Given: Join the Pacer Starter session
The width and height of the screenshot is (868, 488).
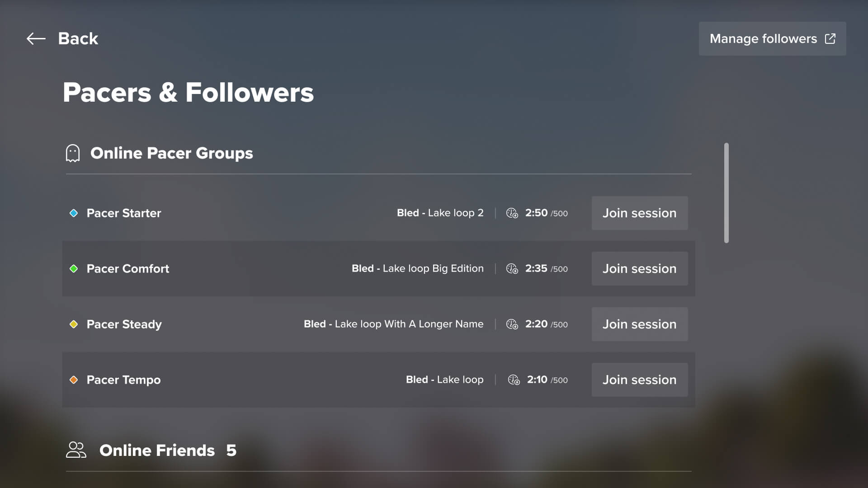Looking at the screenshot, I should pos(640,213).
